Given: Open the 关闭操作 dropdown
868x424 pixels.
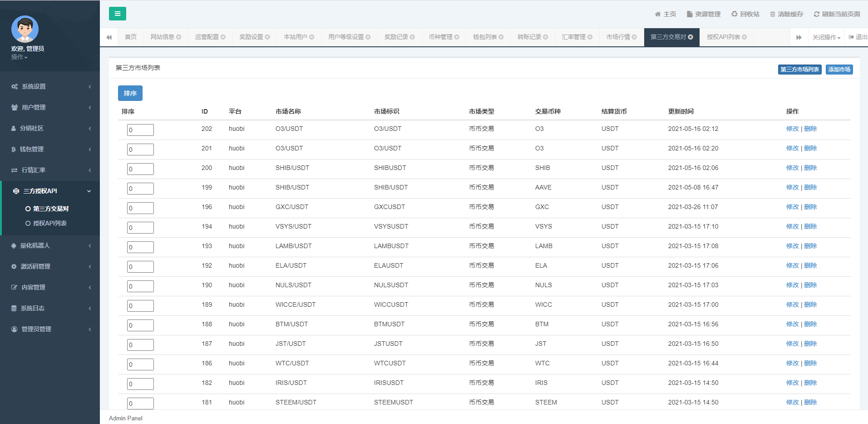Looking at the screenshot, I should pyautogui.click(x=826, y=37).
